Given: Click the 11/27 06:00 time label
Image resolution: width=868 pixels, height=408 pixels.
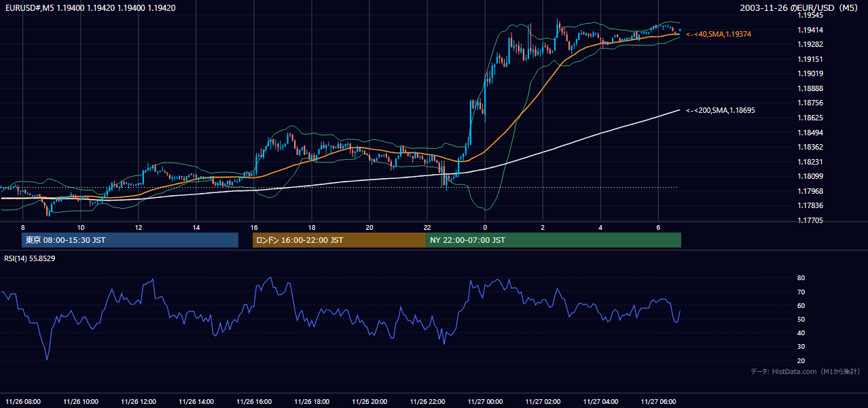Looking at the screenshot, I should 658,402.
